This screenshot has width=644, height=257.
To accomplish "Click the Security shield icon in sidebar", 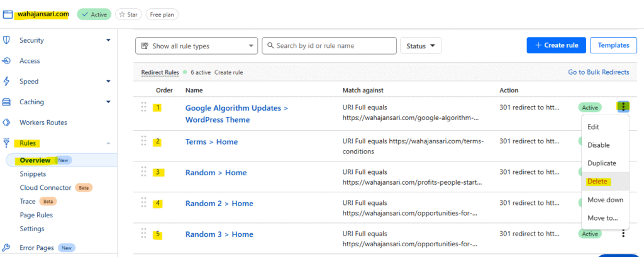I will [7, 40].
